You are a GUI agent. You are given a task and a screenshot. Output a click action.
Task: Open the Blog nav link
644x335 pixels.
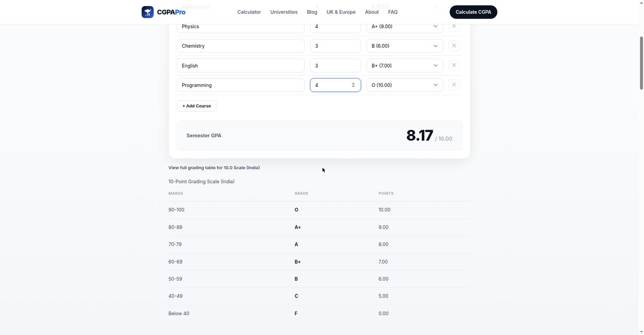[312, 12]
